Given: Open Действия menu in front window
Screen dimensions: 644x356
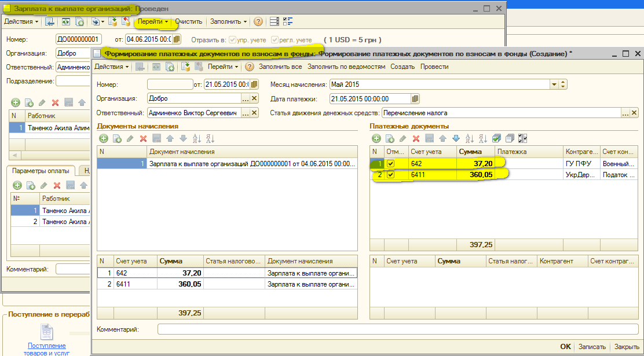Looking at the screenshot, I should pos(112,67).
